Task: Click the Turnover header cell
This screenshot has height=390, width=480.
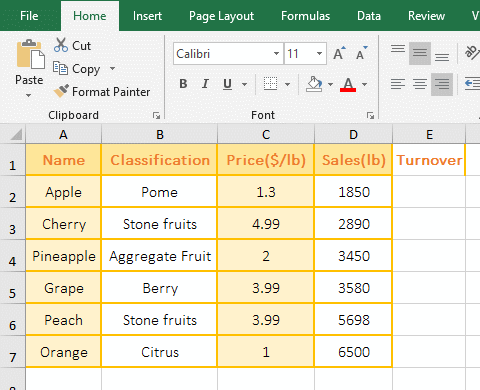Action: [429, 160]
